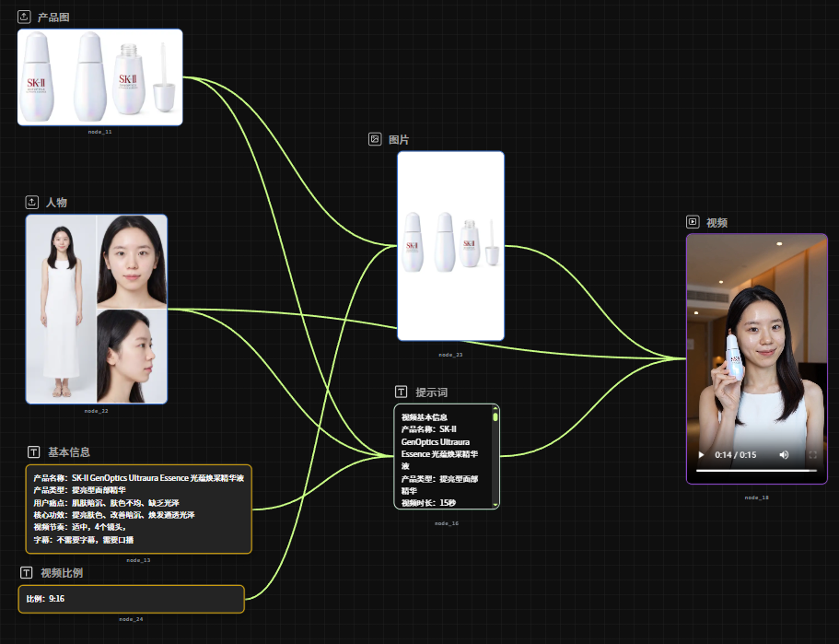This screenshot has width=839, height=644.
Task: Select the 图片 node preview
Action: pyautogui.click(x=450, y=246)
